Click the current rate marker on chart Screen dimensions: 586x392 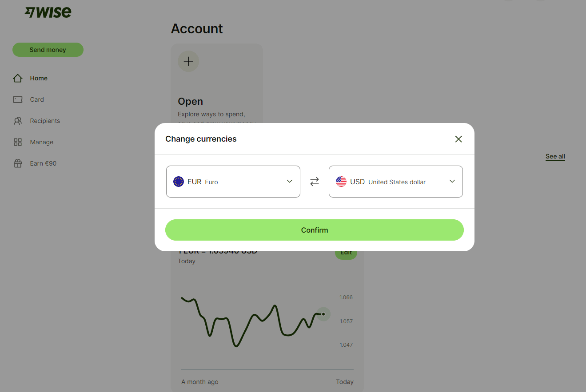coord(323,314)
